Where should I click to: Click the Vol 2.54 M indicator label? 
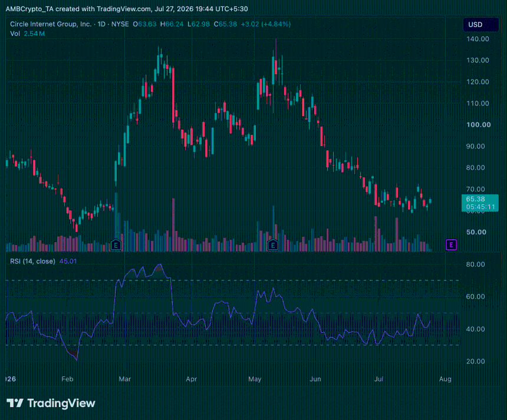(x=27, y=34)
